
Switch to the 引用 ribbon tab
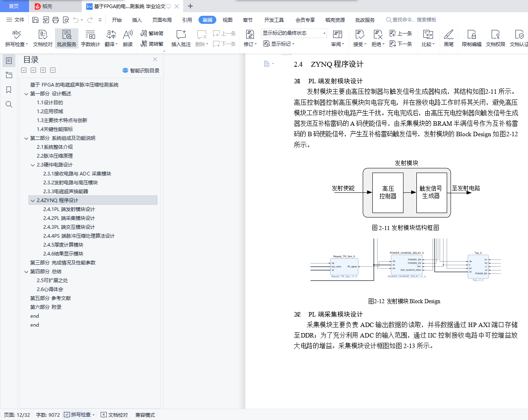pos(187,20)
